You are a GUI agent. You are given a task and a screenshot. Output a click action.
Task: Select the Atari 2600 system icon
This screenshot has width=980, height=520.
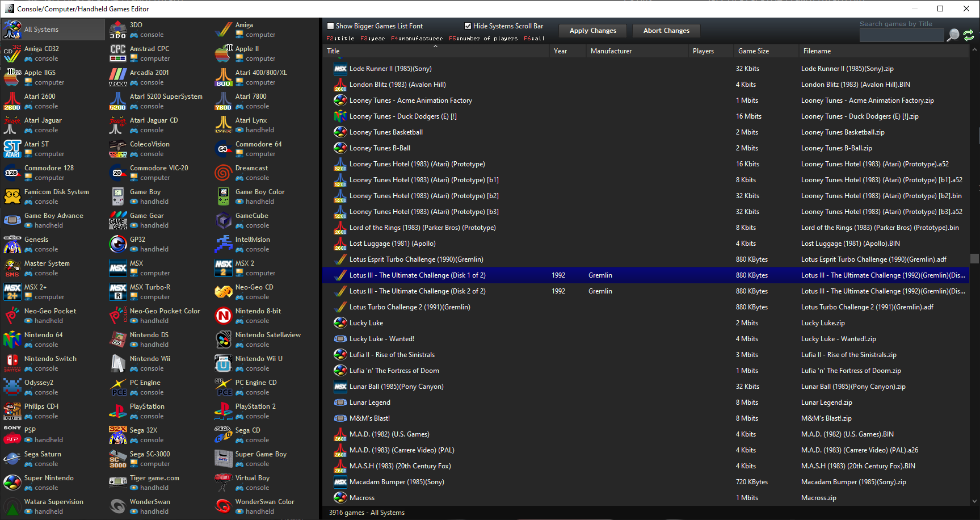[x=12, y=101]
